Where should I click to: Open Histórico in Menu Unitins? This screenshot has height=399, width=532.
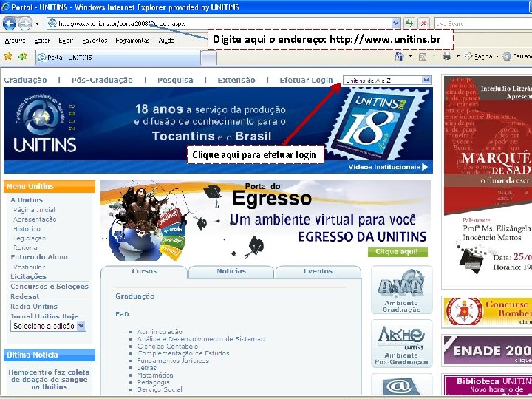[x=27, y=229]
